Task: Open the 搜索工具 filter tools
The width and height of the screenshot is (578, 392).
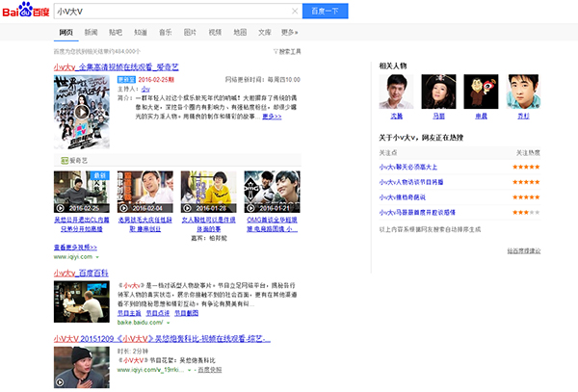Action: point(287,51)
